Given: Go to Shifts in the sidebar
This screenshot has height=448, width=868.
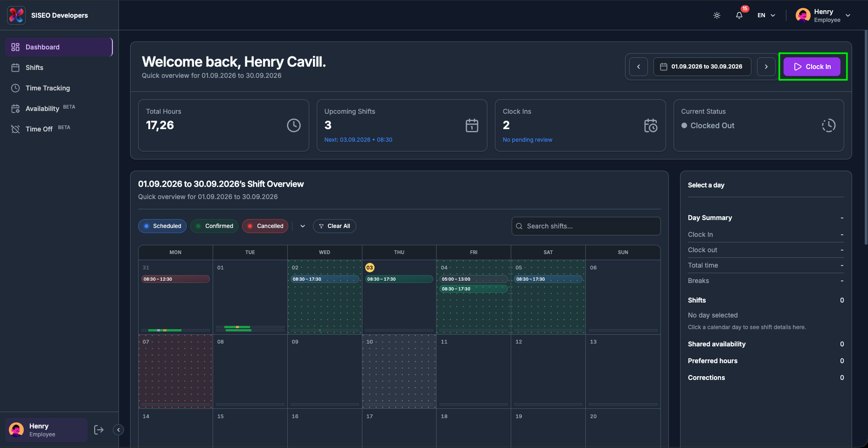Looking at the screenshot, I should pos(59,68).
